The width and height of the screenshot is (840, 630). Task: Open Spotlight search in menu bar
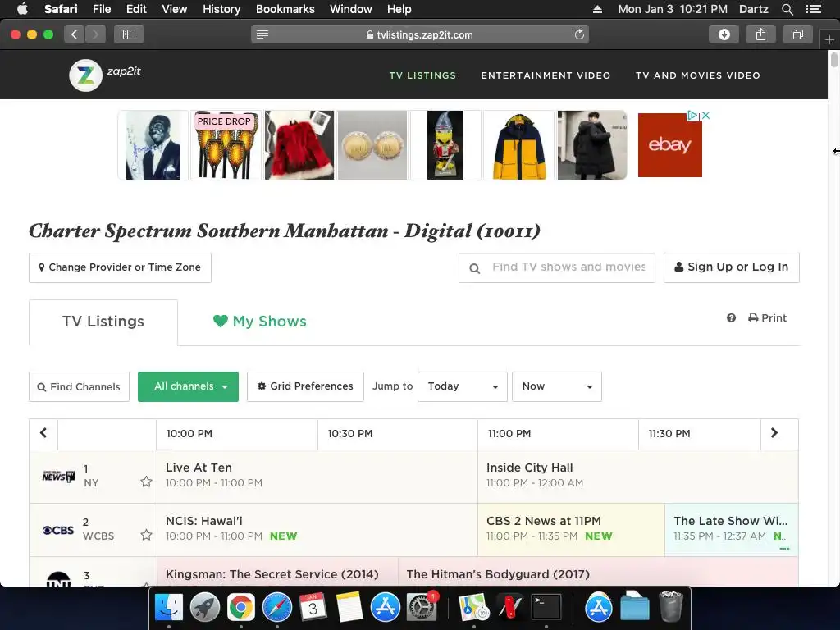click(x=787, y=9)
